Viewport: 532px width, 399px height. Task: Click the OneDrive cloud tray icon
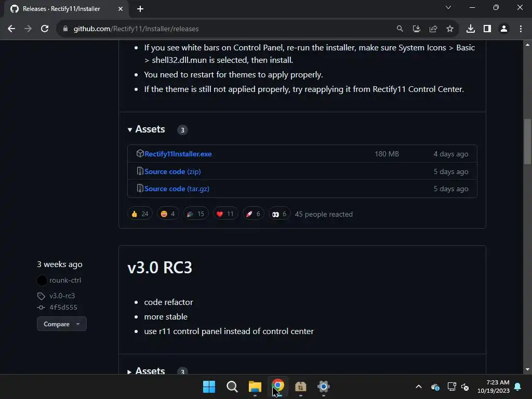click(x=435, y=387)
